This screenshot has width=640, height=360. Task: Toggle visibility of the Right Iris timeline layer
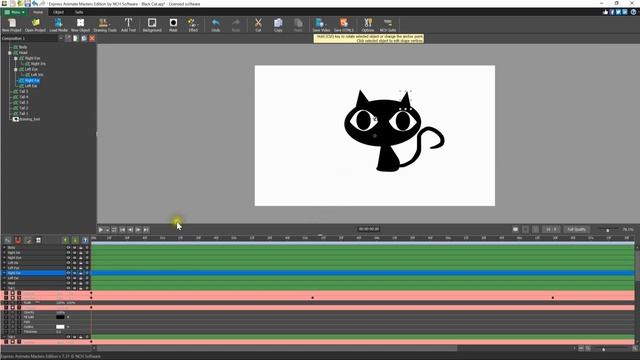(x=68, y=253)
